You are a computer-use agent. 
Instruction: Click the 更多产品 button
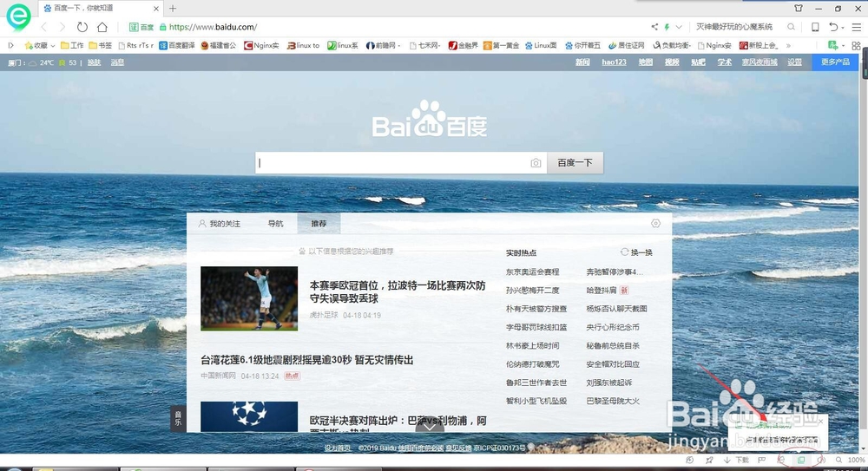pyautogui.click(x=835, y=62)
